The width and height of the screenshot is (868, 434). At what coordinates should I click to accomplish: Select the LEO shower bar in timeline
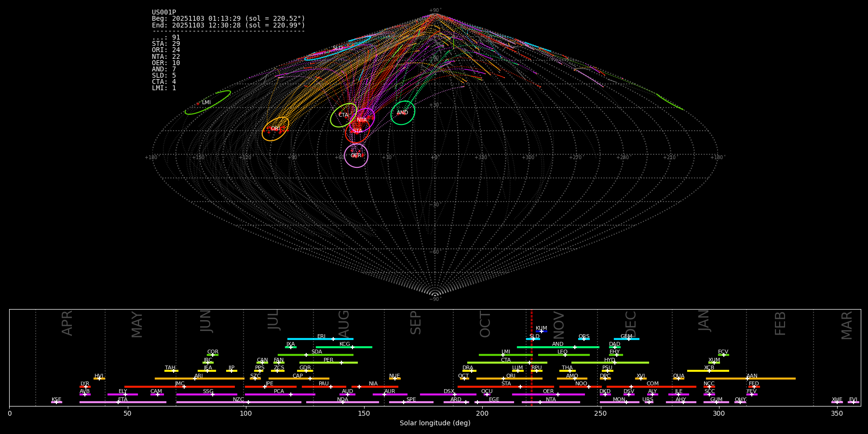564,355
